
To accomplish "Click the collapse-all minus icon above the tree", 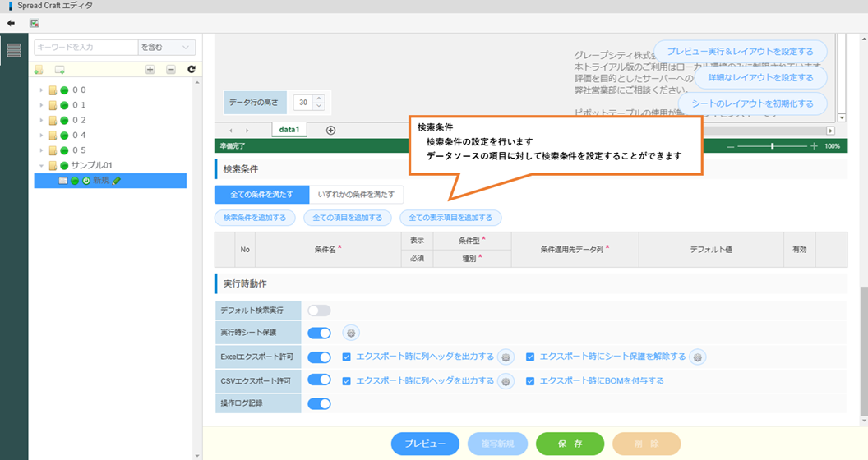I will pos(171,70).
